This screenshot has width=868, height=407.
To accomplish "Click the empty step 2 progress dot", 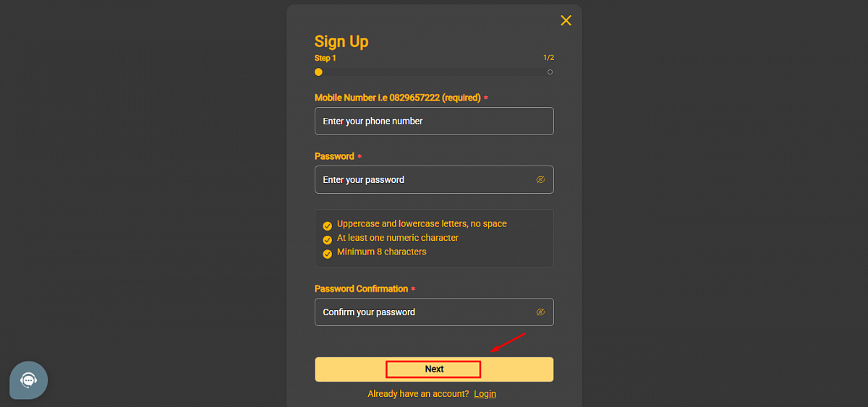I will [550, 72].
